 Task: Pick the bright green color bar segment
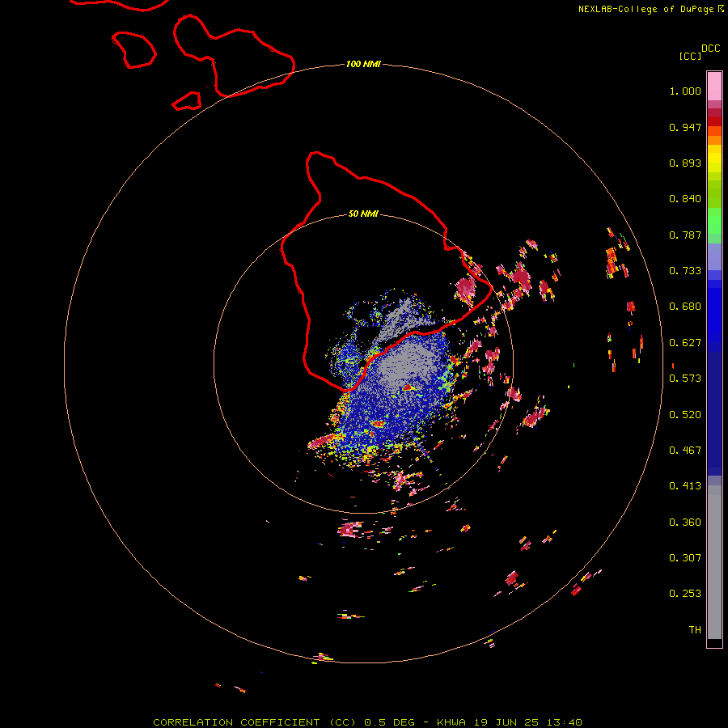tap(714, 221)
